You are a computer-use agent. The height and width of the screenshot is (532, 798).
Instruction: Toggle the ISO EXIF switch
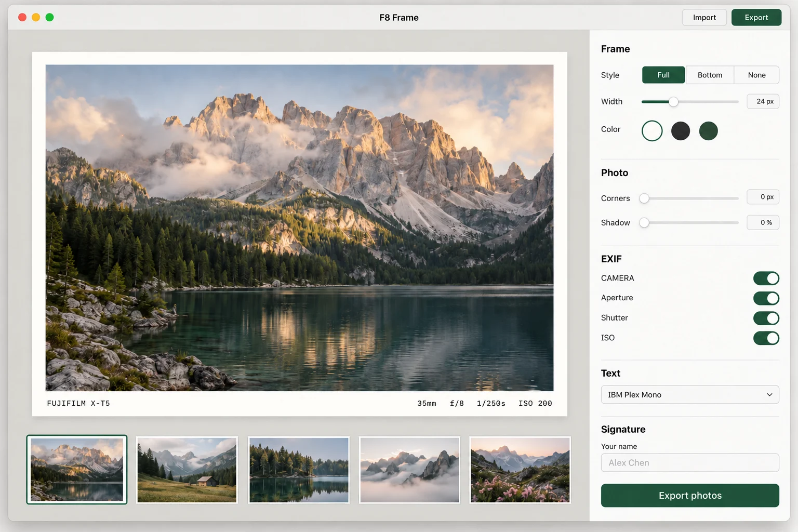click(766, 338)
